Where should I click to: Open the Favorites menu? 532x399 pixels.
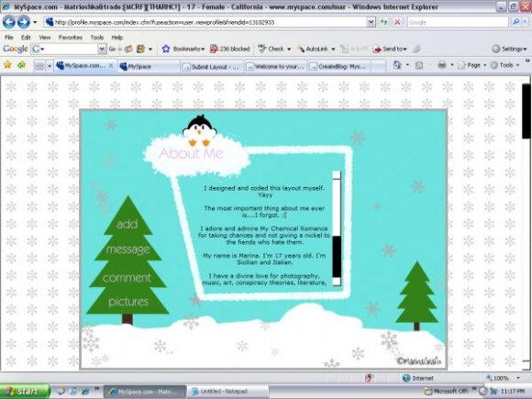[x=71, y=38]
